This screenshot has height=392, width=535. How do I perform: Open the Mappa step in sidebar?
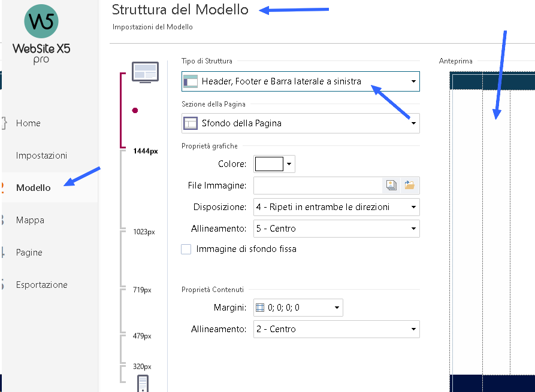pyautogui.click(x=30, y=220)
